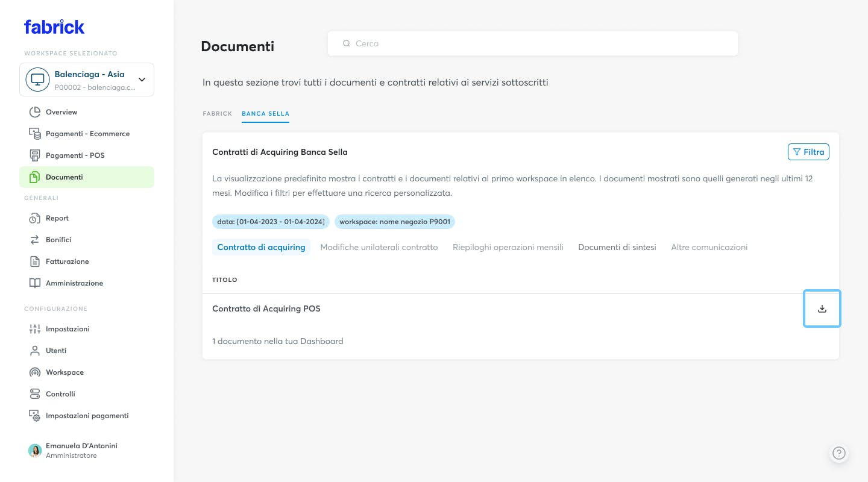Focus the Cerca search field
Viewport: 868px width, 482px height.
[x=533, y=43]
